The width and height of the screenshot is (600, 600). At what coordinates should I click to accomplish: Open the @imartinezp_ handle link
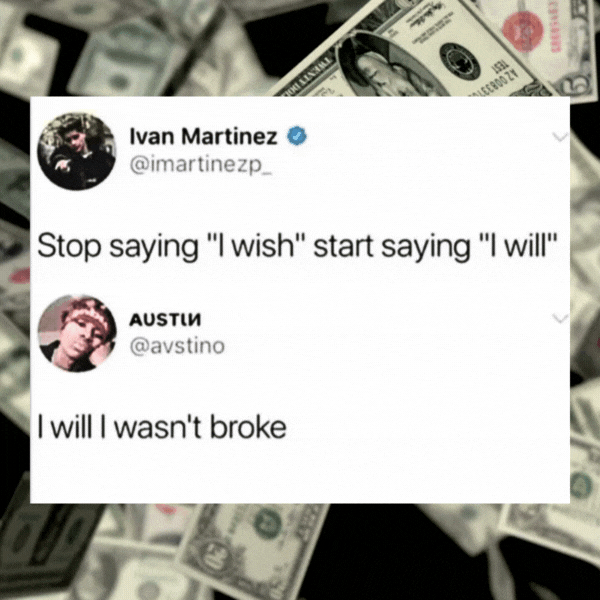point(201,166)
